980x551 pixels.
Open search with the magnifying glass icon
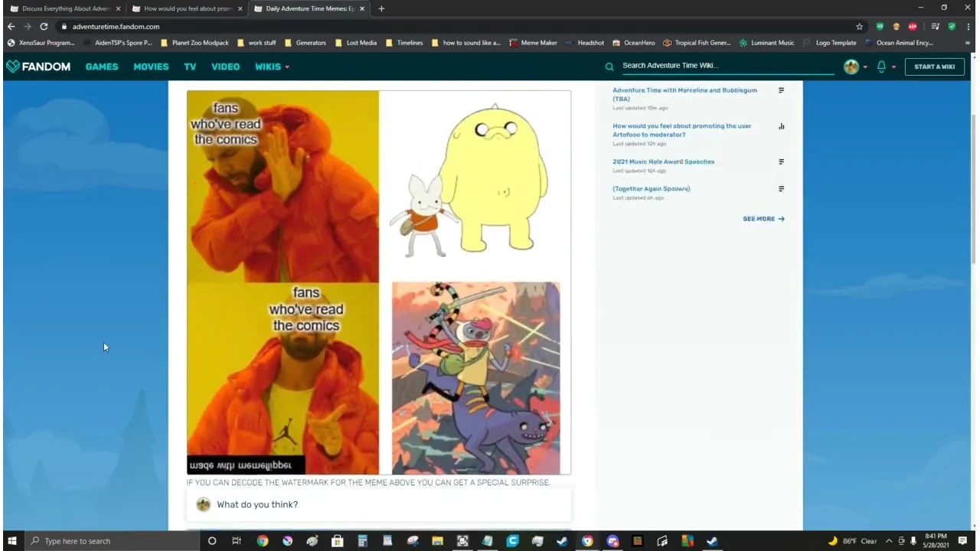pyautogui.click(x=609, y=66)
